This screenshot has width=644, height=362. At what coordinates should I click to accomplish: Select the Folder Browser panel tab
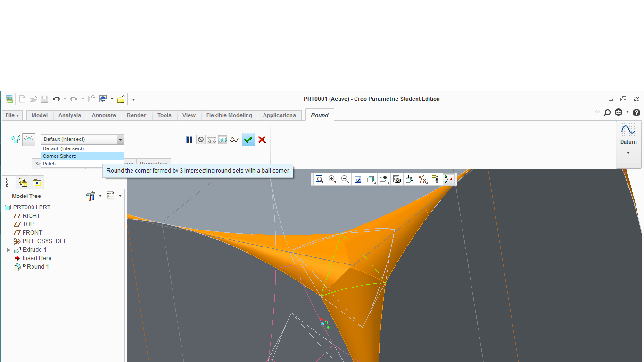coord(23,182)
